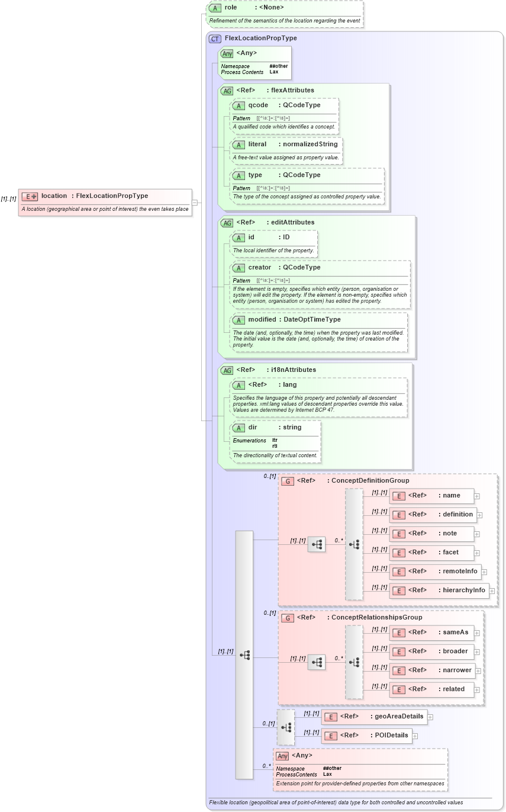Click the modified attribute A icon

239,320
